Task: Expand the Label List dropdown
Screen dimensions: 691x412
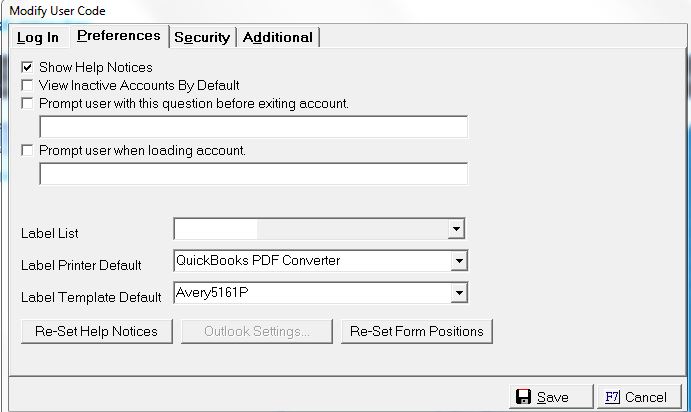Action: [x=456, y=229]
